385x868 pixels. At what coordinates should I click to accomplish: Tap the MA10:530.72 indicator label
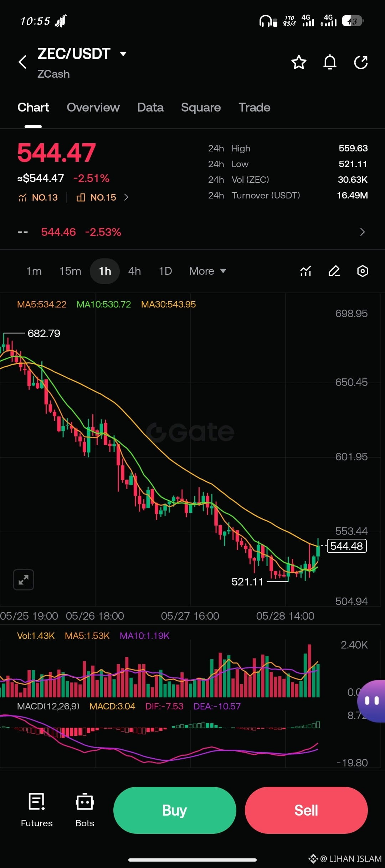(x=104, y=304)
